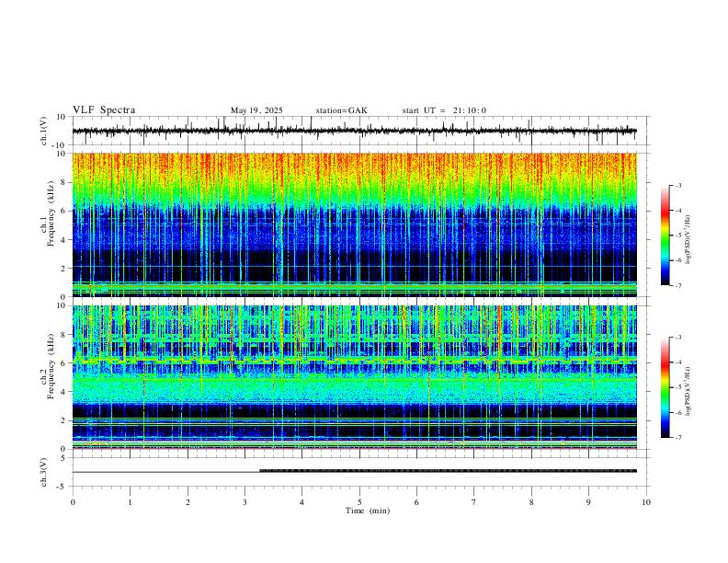
Task: Click time axis tick label "1"
Action: (x=130, y=502)
